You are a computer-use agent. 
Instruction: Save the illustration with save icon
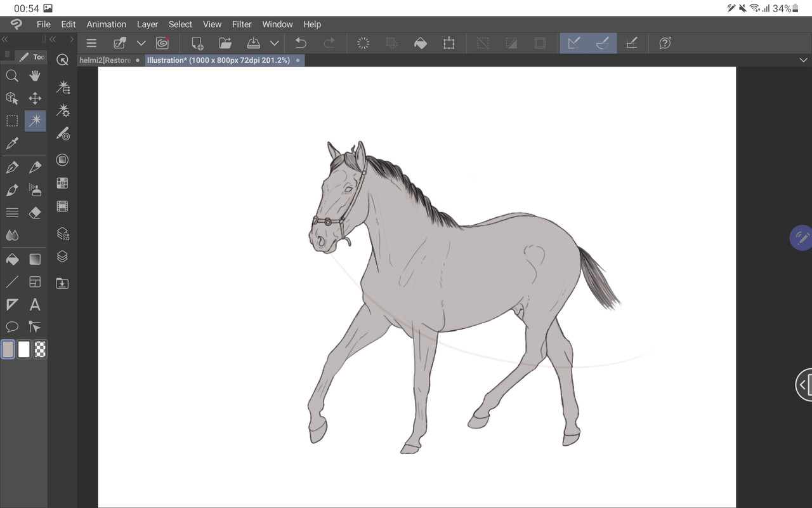click(253, 43)
